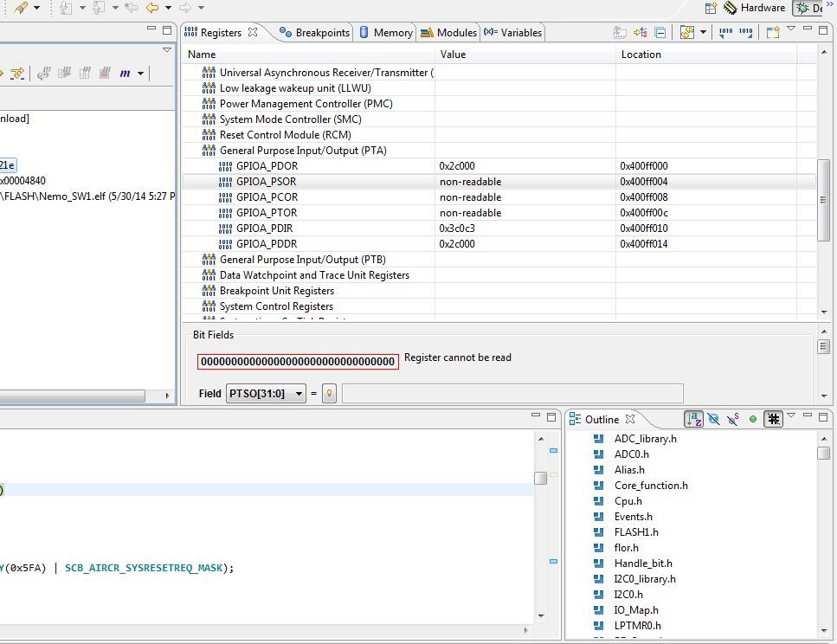Screen dimensions: 837x644
Task: Select Data Watchpoint and Trace Unit Registers
Action: (306, 275)
